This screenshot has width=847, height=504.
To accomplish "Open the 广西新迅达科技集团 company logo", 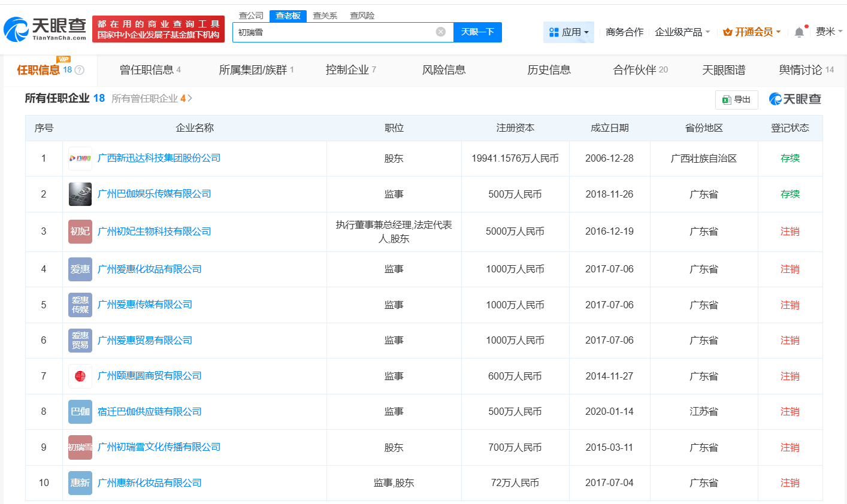I will click(x=80, y=159).
